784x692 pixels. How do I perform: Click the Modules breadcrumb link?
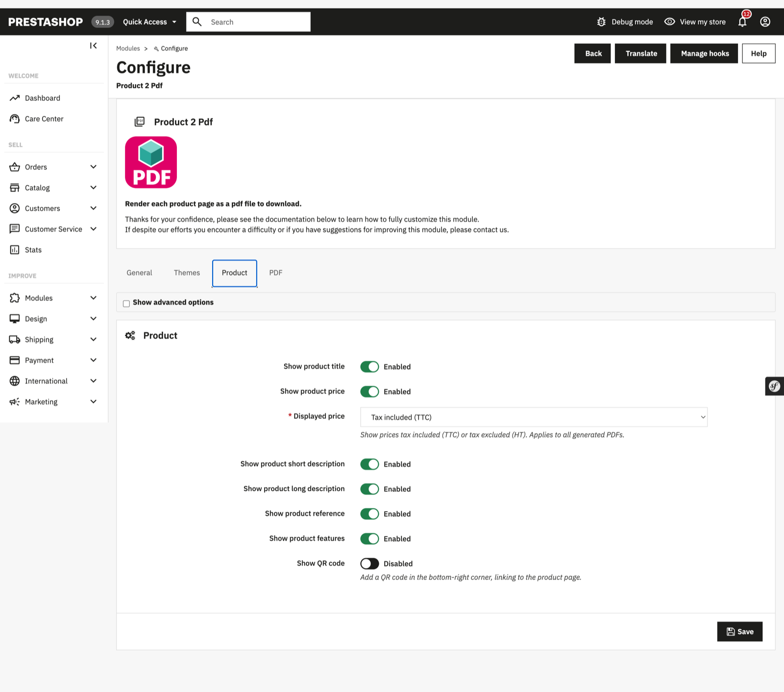pyautogui.click(x=128, y=49)
